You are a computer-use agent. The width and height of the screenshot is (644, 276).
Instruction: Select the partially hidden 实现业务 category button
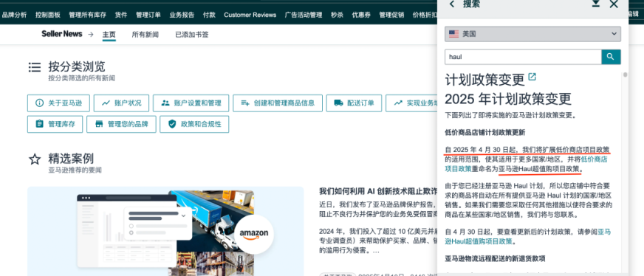[411, 103]
